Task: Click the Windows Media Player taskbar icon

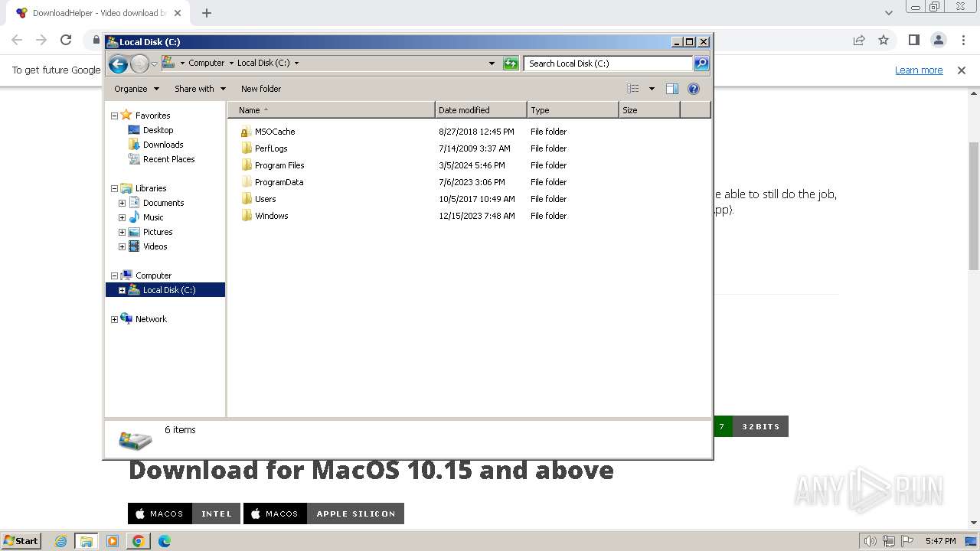Action: 113,541
